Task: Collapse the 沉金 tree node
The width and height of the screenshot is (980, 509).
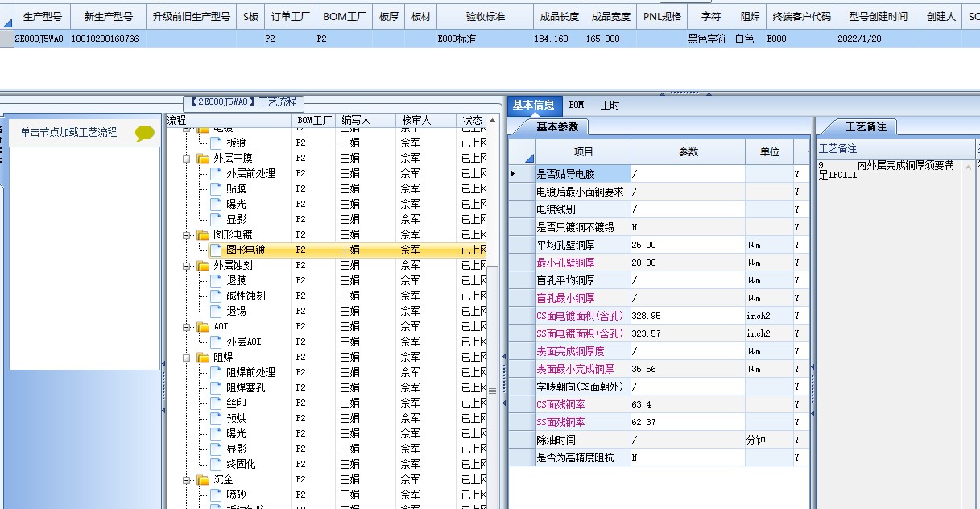Action: (186, 480)
